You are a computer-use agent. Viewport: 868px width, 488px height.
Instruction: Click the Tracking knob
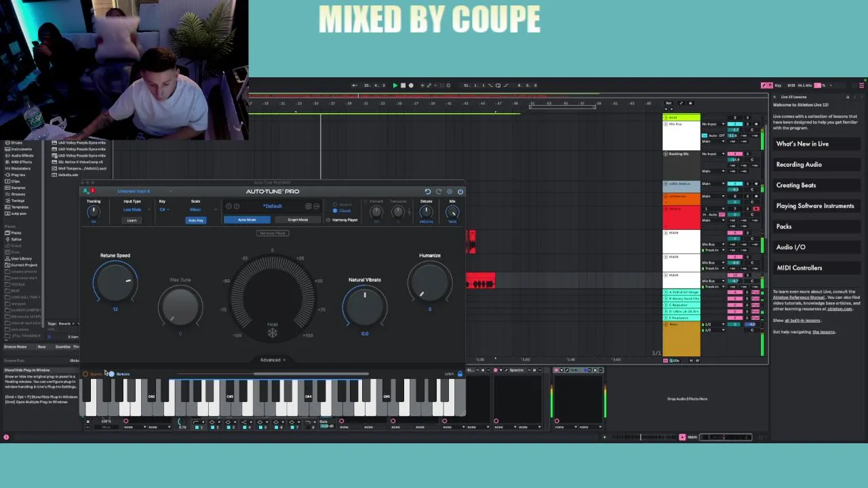point(94,212)
